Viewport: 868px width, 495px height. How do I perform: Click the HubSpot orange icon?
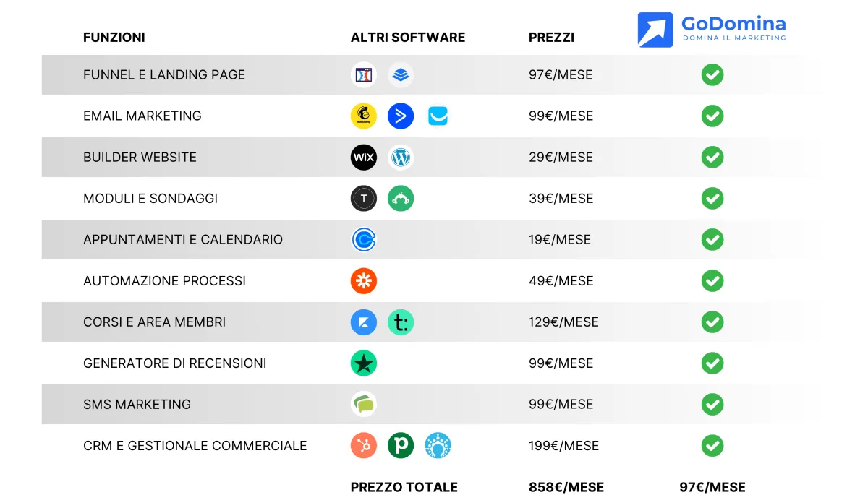click(364, 445)
